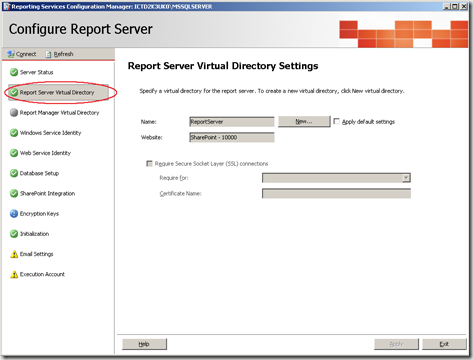
Task: Click the blue Encryption Keys info icon
Action: tap(14, 213)
